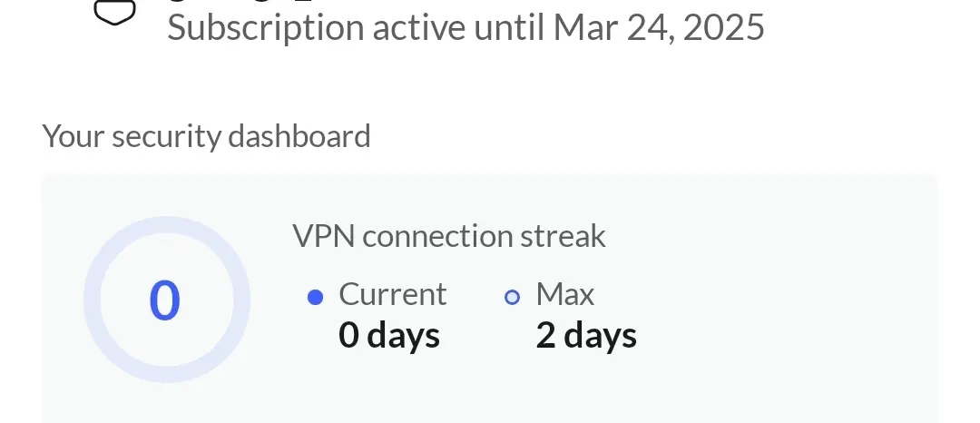Click the shield icon beside the subscription status

click(x=114, y=13)
